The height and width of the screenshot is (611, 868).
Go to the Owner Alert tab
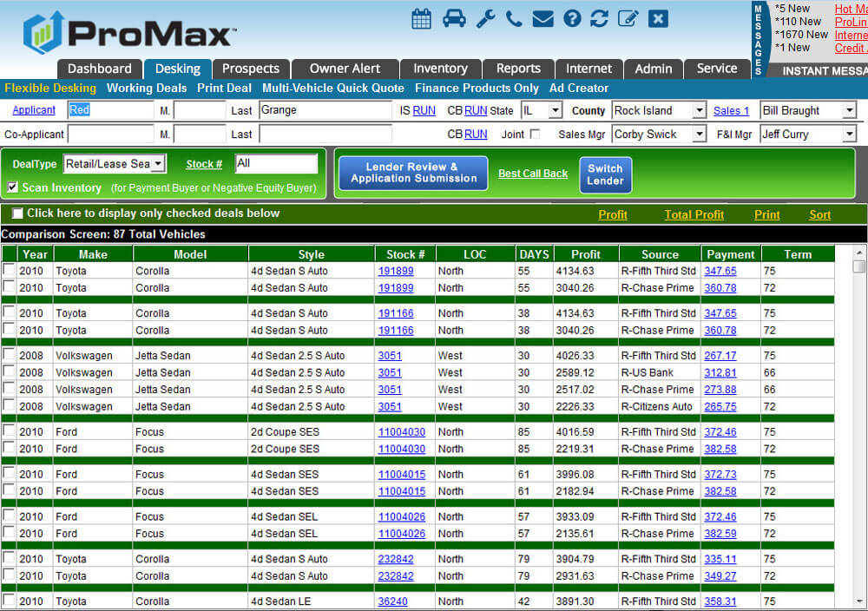point(345,69)
